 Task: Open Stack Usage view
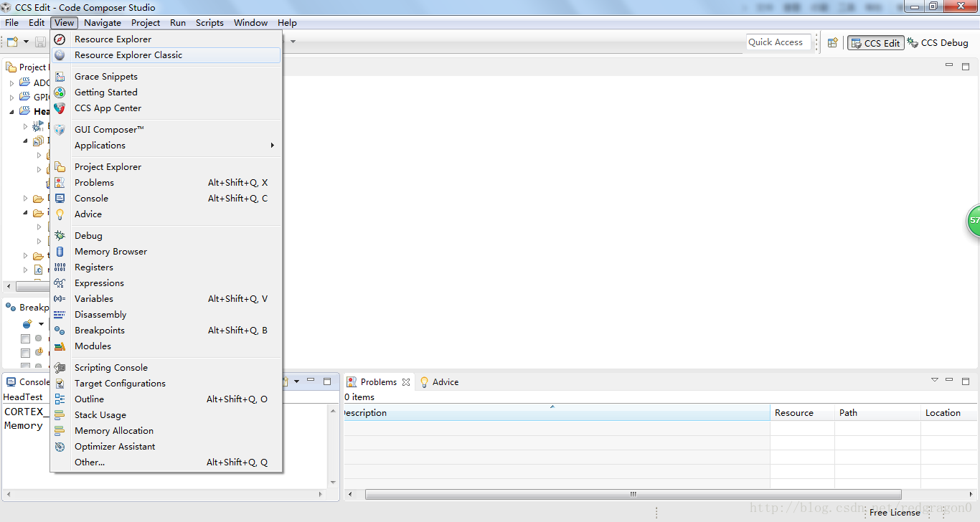[166, 415]
